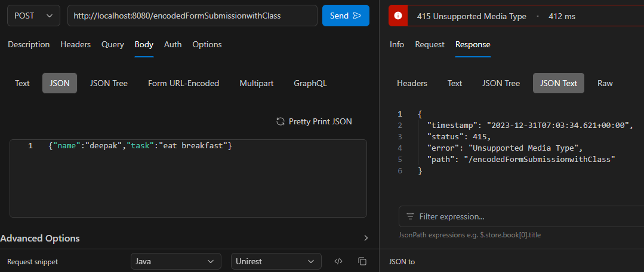Click the Filter expression input
This screenshot has height=272, width=644.
pos(525,216)
